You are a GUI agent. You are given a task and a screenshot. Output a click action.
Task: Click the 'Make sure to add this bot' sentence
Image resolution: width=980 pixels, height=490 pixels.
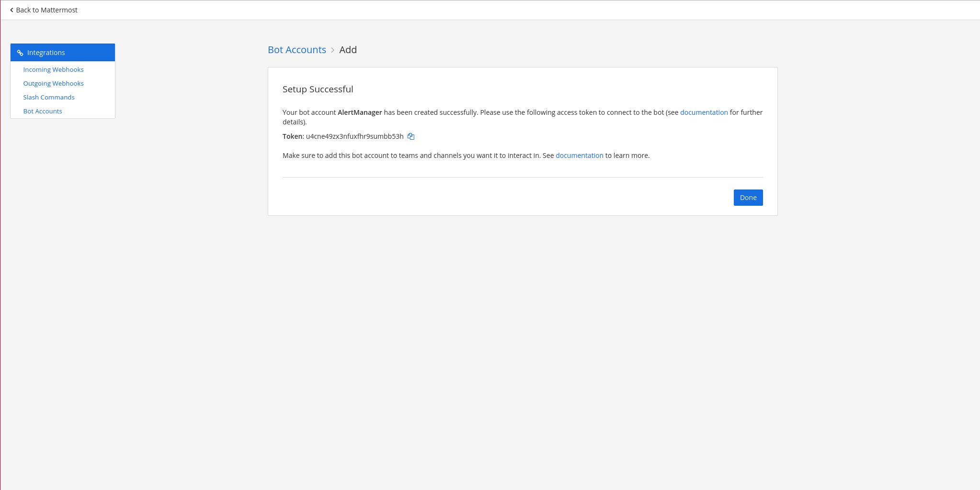pos(412,156)
